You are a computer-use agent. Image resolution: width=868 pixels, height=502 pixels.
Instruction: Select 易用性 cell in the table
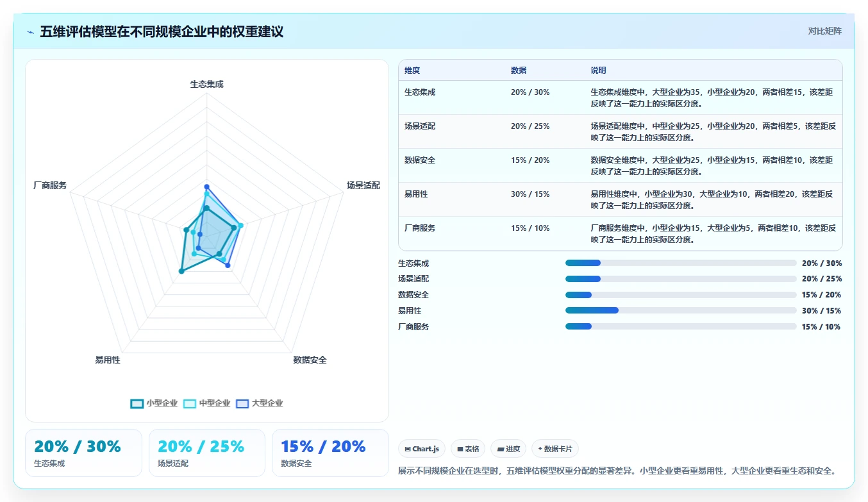[x=416, y=194]
